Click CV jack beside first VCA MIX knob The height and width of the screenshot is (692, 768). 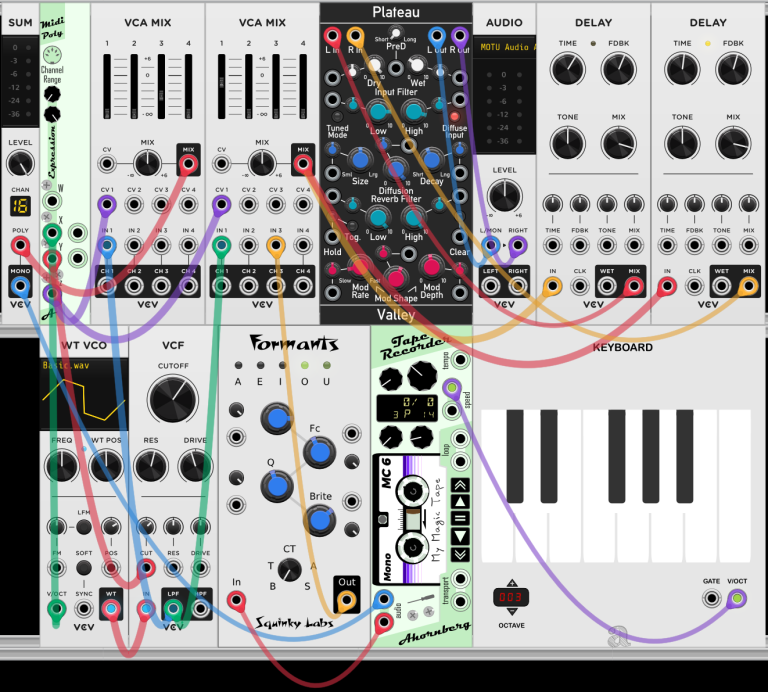[x=107, y=164]
